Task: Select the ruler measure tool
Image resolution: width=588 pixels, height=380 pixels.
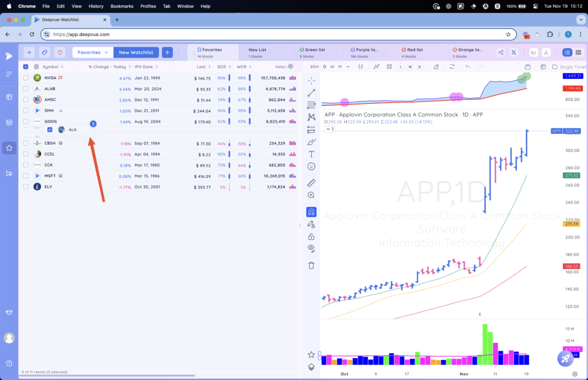Action: pyautogui.click(x=311, y=183)
